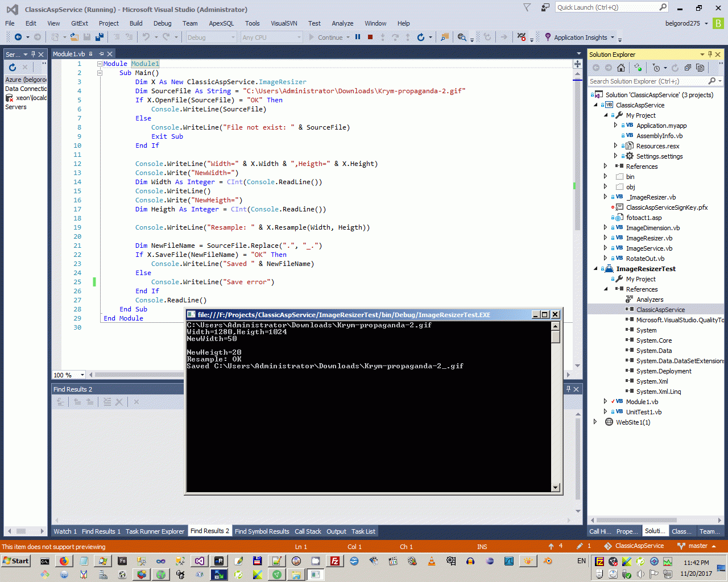The height and width of the screenshot is (582, 728).
Task: Click Collapse All icon in Solution Explorer
Action: coord(688,68)
